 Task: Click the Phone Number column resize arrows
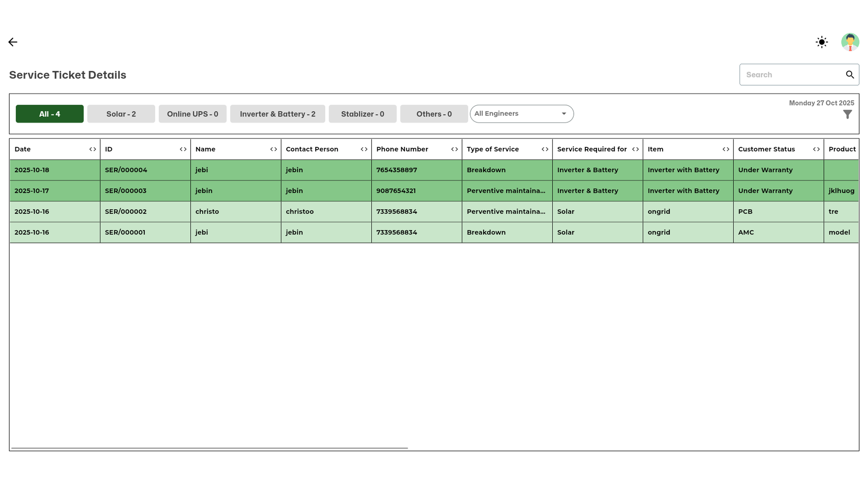tap(454, 149)
